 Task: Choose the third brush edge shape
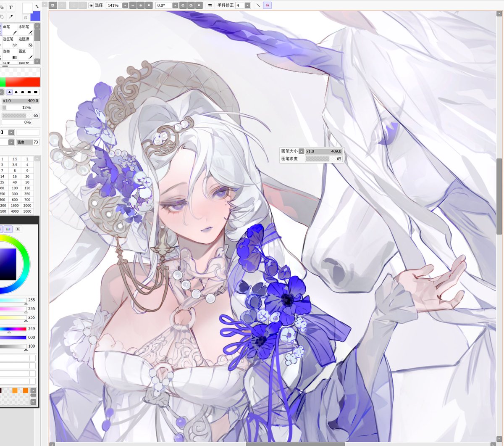coord(23,92)
